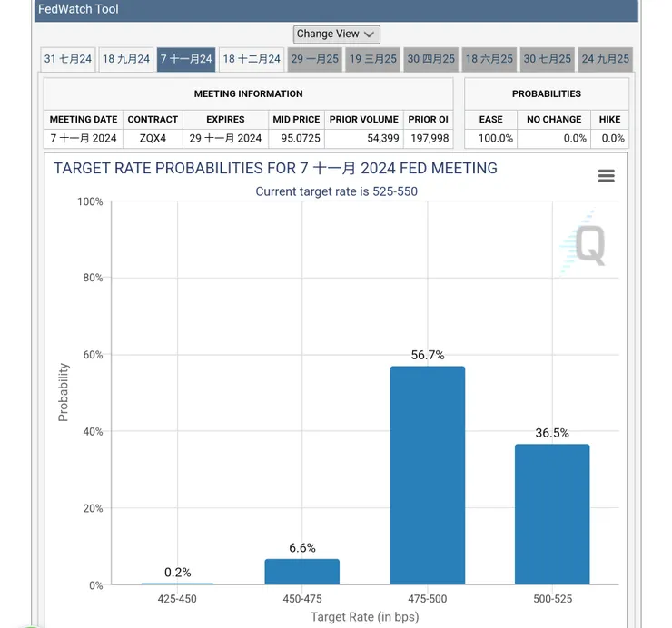Click the 475-500 x-axis label

click(x=428, y=599)
